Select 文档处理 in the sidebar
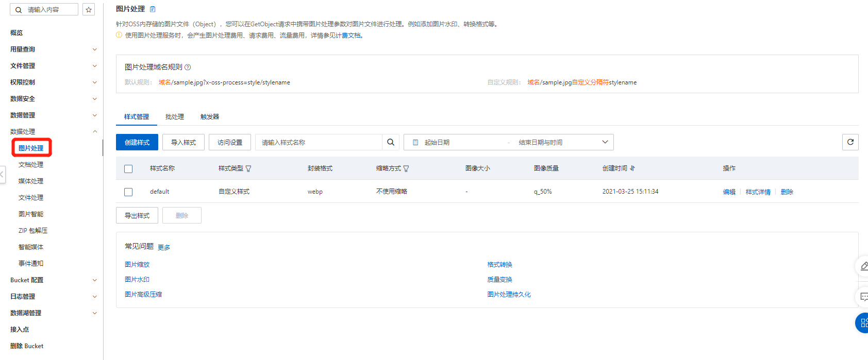The image size is (868, 360). (31, 165)
